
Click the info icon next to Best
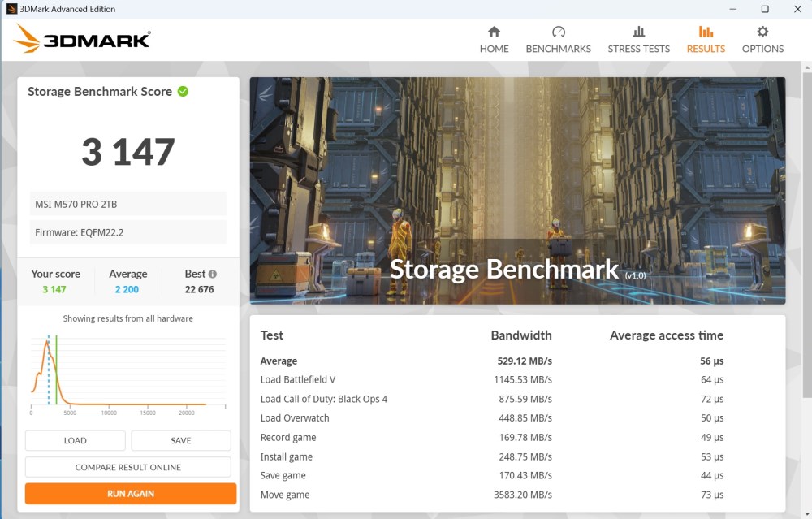coord(213,275)
